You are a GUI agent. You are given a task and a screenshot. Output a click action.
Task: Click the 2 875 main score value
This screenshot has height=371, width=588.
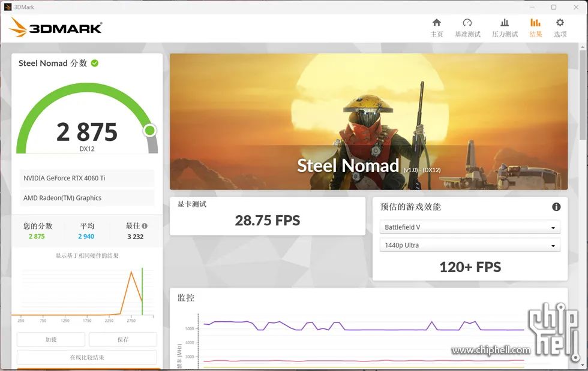click(x=87, y=132)
